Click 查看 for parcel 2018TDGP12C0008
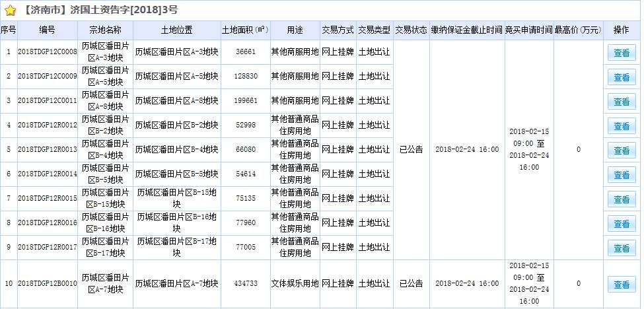The image size is (644, 309). click(x=621, y=53)
